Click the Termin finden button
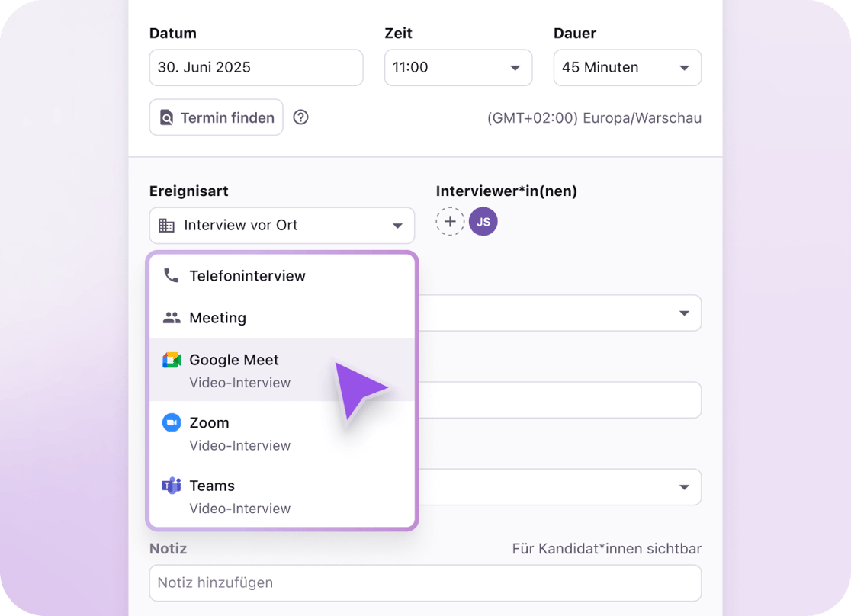Viewport: 851px width, 616px height. (217, 117)
